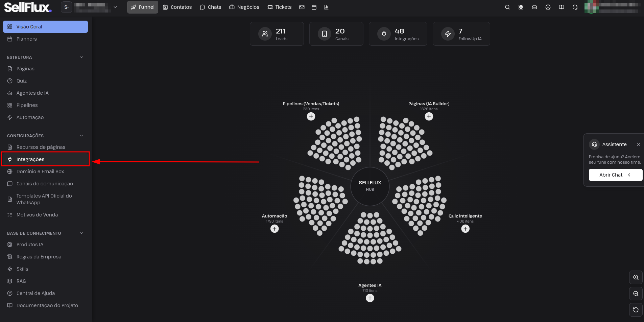This screenshot has height=322, width=644.
Task: Open Canais de comunicação
Action: [45, 184]
